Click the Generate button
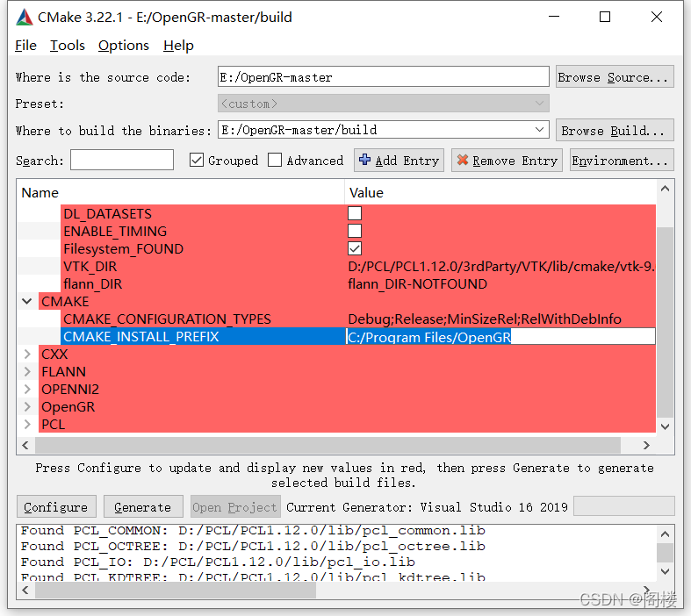Image resolution: width=691 pixels, height=616 pixels. [143, 507]
